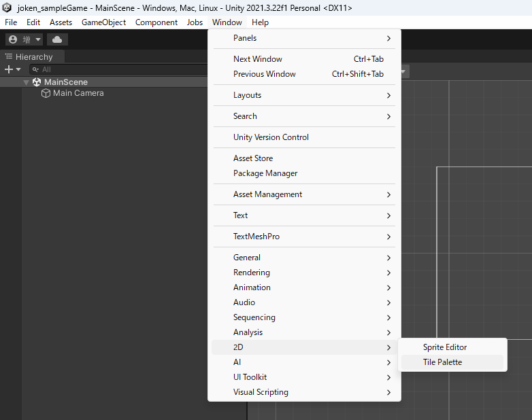Open the Edit menu
Screen dimensions: 532x420
click(x=33, y=22)
